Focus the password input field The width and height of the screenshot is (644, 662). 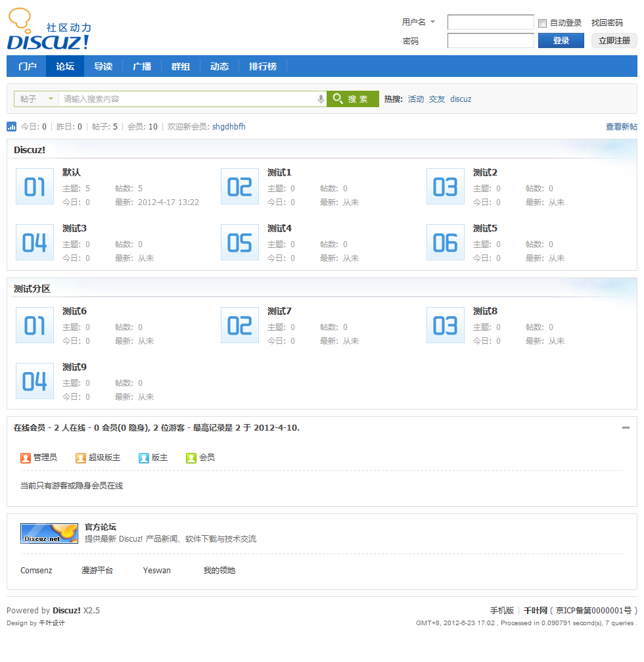[x=490, y=41]
